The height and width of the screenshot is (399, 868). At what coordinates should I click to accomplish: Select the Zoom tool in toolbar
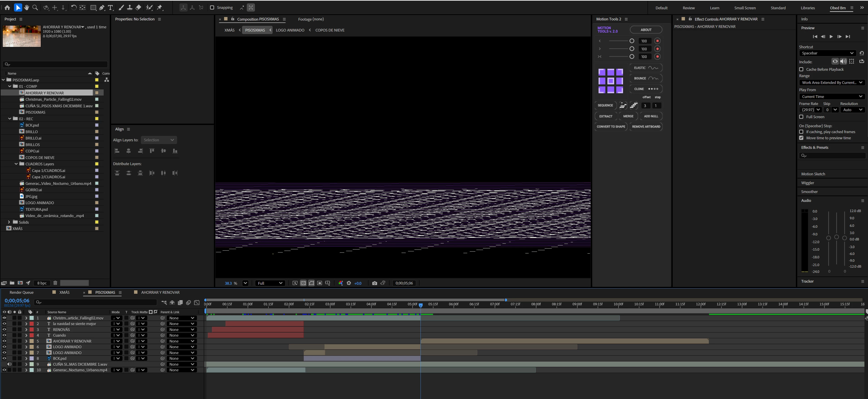click(35, 7)
